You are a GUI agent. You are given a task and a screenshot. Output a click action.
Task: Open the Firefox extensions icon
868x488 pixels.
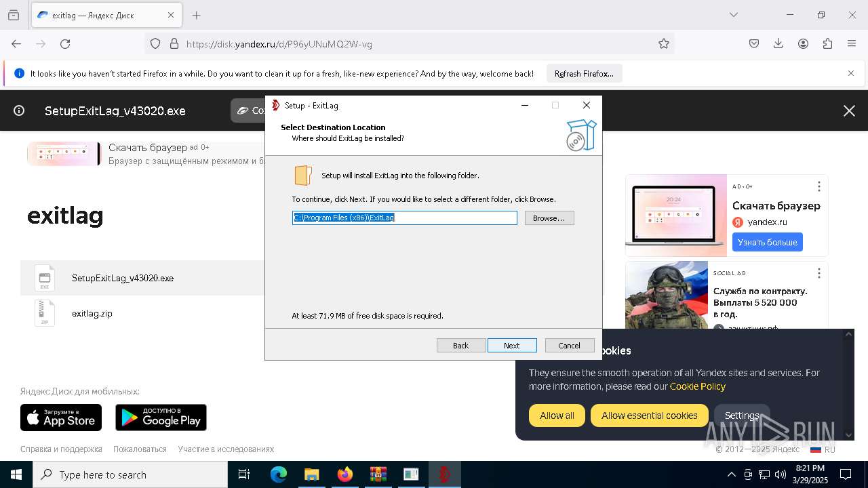click(x=827, y=43)
